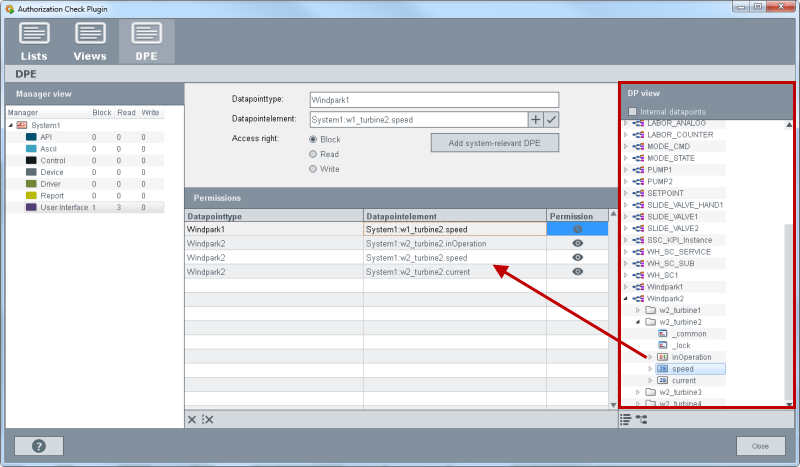Click the delete-all icon below Permissions table

207,419
